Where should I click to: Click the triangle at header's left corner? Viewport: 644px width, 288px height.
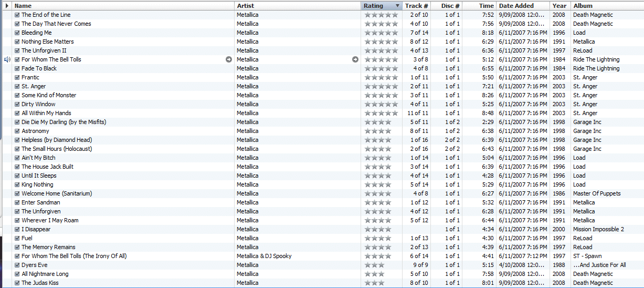(x=7, y=6)
